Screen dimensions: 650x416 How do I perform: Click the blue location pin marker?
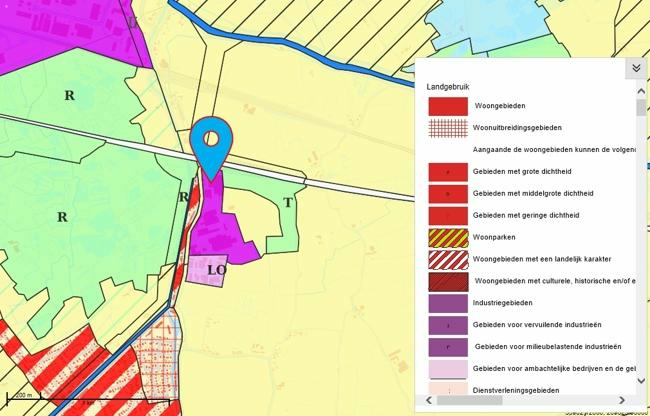(211, 149)
